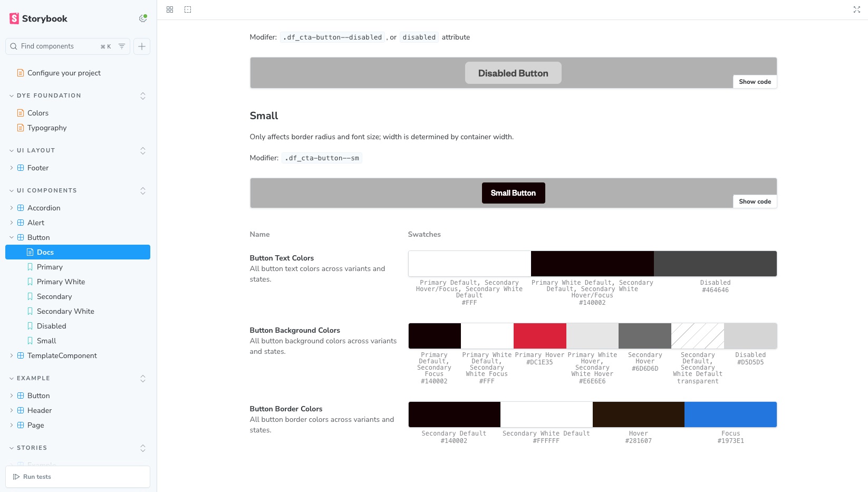Select the Button Docs page
The height and width of the screenshot is (492, 868).
point(78,252)
